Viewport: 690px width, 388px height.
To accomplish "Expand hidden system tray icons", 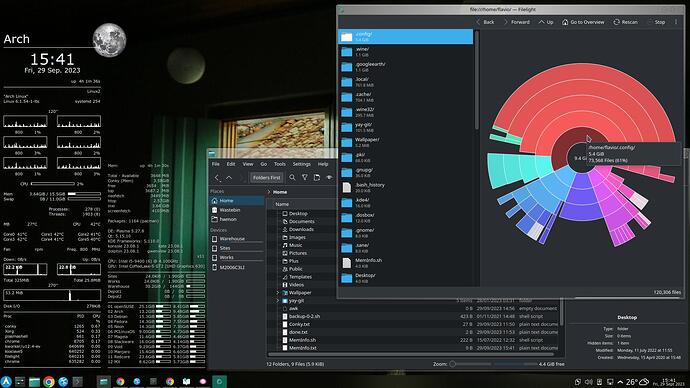I will click(620, 382).
